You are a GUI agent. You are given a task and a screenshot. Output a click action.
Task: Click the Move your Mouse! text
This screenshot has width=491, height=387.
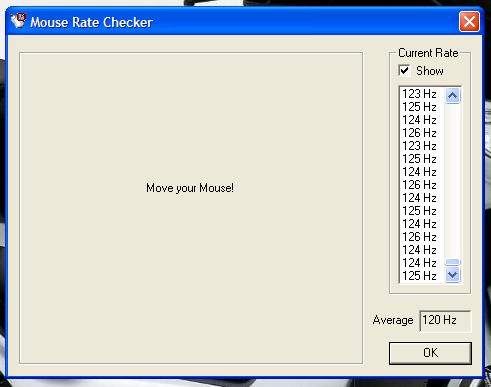pos(190,188)
